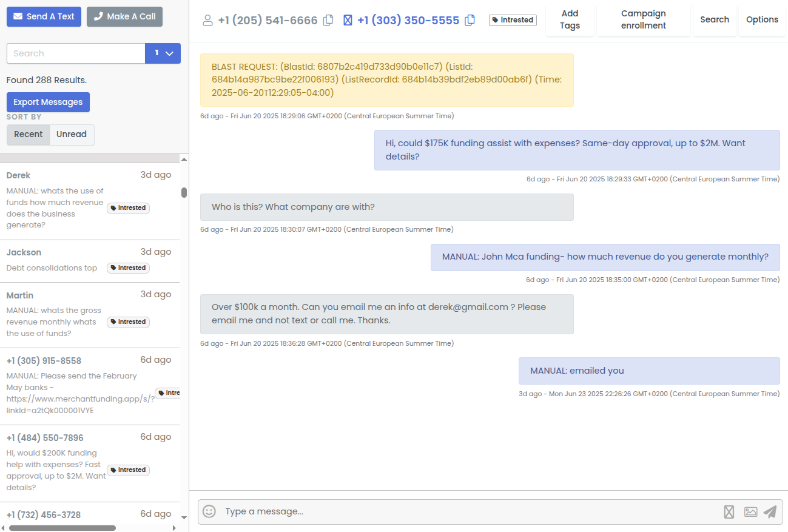Expand Campaign enrollment options
The height and width of the screenshot is (532, 788).
pyautogui.click(x=643, y=19)
